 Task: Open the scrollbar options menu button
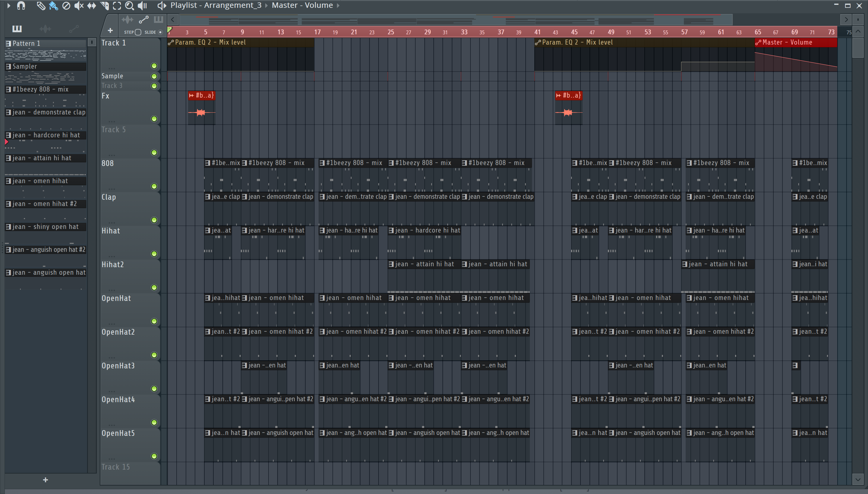pyautogui.click(x=858, y=19)
